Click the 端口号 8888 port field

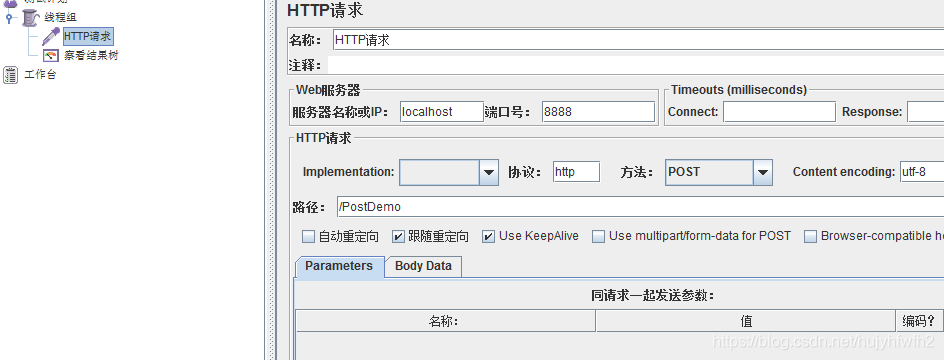[x=598, y=112]
